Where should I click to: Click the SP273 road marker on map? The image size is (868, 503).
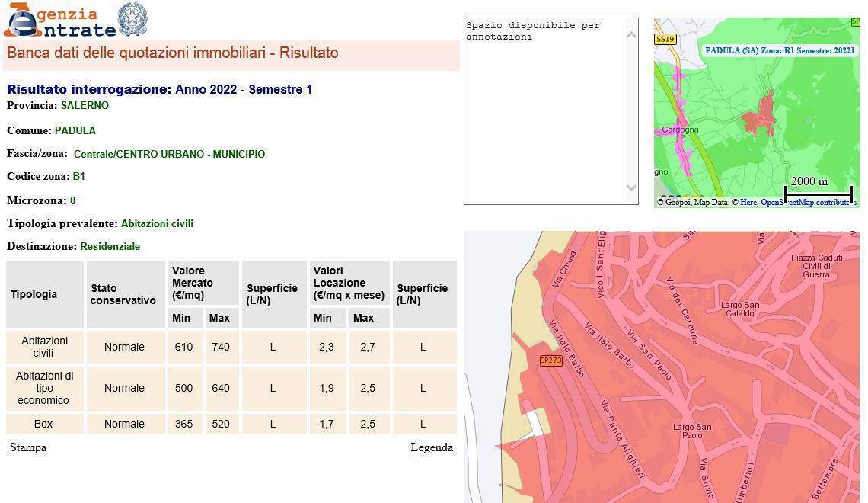550,360
